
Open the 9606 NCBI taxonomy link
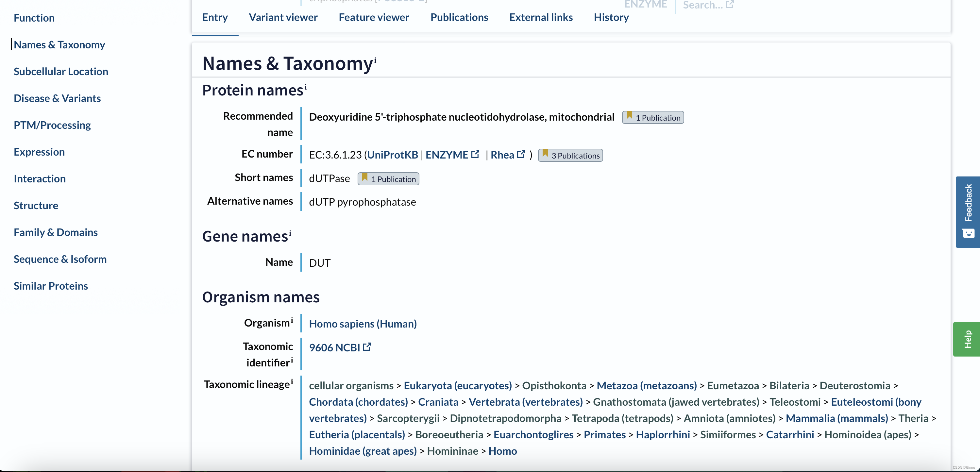pos(334,348)
